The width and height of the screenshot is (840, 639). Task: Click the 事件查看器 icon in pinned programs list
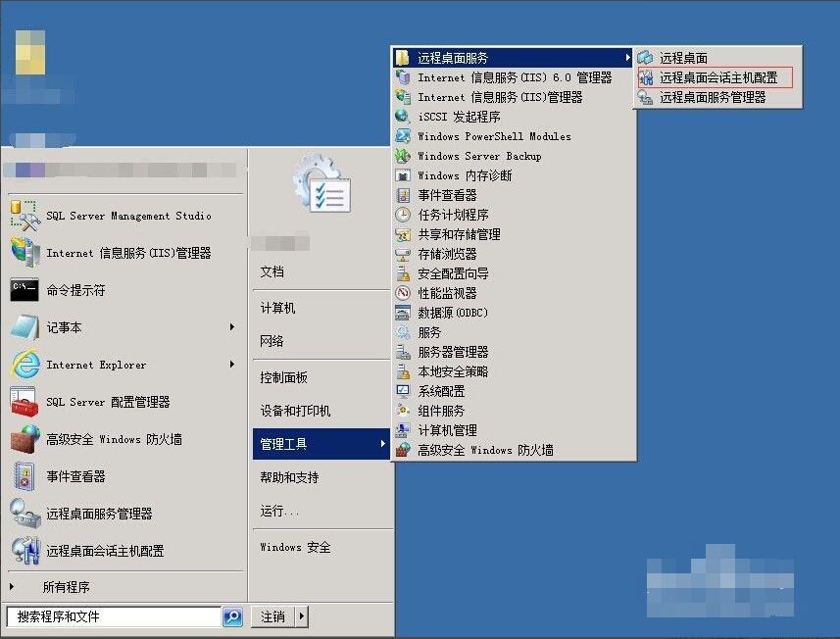(25, 476)
